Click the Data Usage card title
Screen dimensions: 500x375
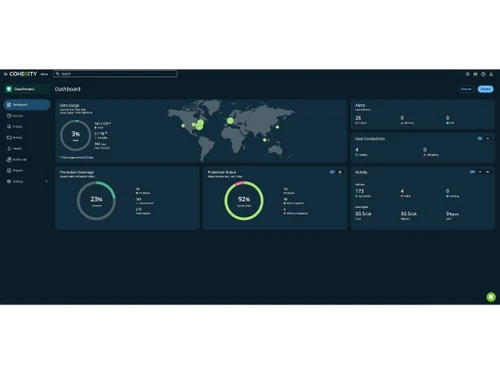point(69,105)
